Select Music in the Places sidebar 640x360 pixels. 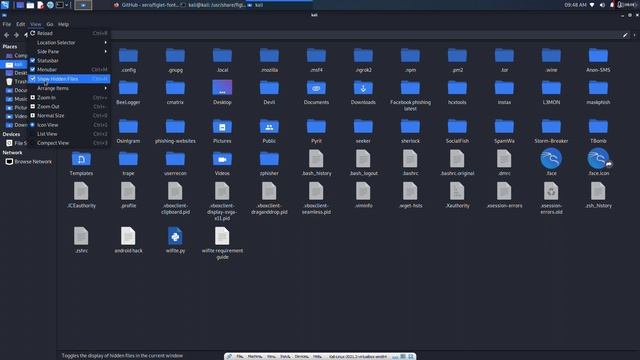point(16,99)
